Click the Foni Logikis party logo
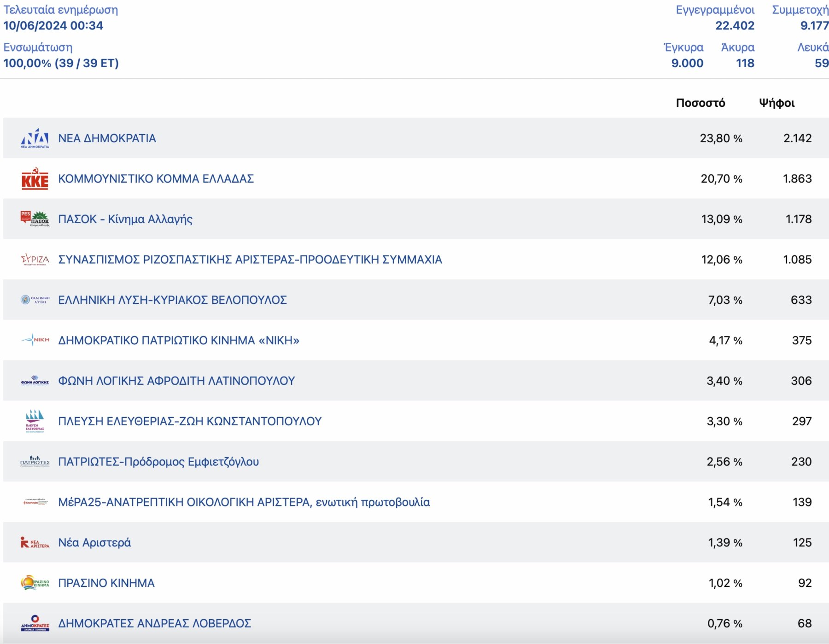Image resolution: width=829 pixels, height=644 pixels. pyautogui.click(x=35, y=381)
